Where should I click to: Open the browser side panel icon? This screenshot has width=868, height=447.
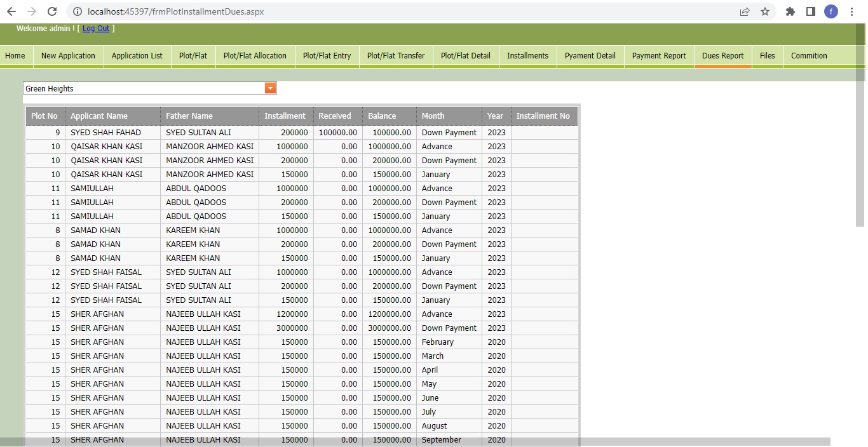(811, 11)
